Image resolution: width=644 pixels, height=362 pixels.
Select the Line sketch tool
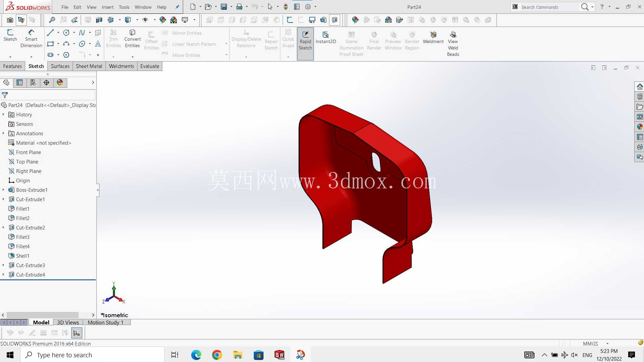(50, 33)
